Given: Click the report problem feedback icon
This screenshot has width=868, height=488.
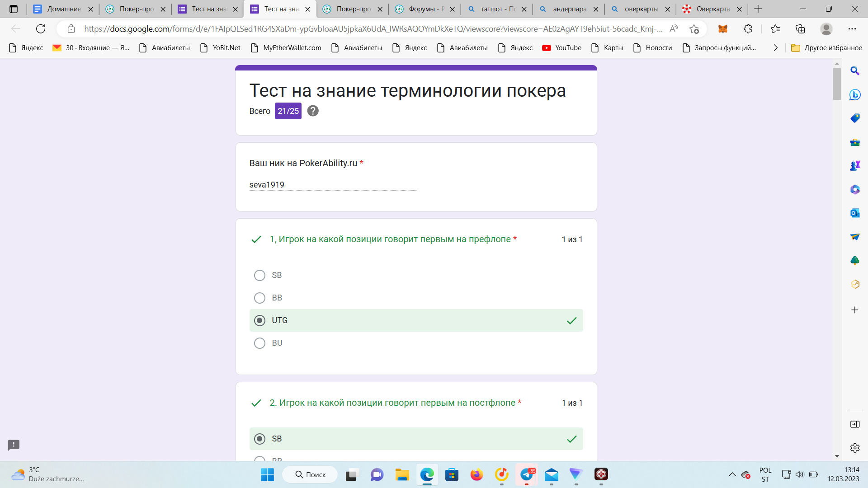Looking at the screenshot, I should 14,445.
